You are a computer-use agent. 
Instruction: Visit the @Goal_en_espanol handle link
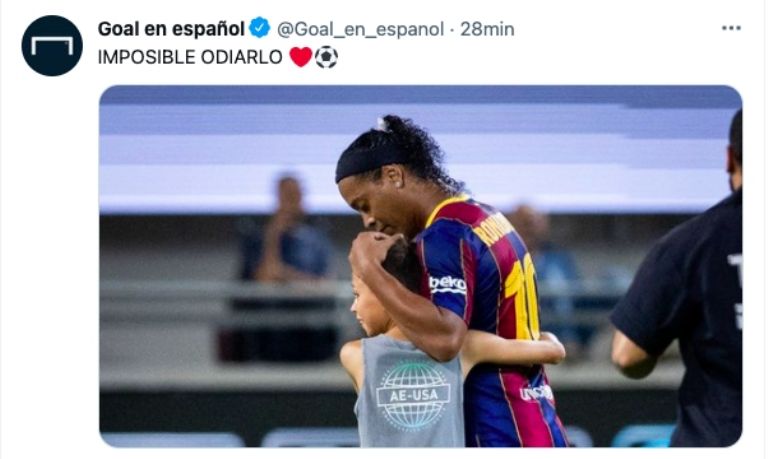coord(360,29)
